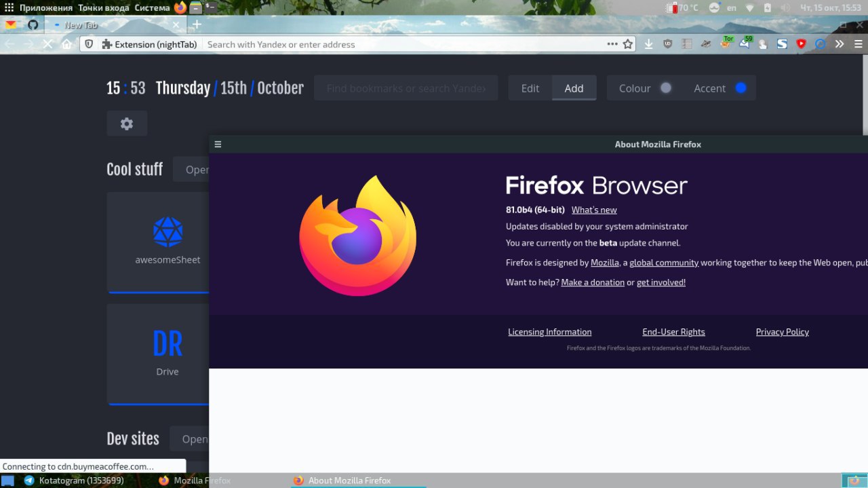868x488 pixels.
Task: Go to Firefox home page
Action: (66, 44)
